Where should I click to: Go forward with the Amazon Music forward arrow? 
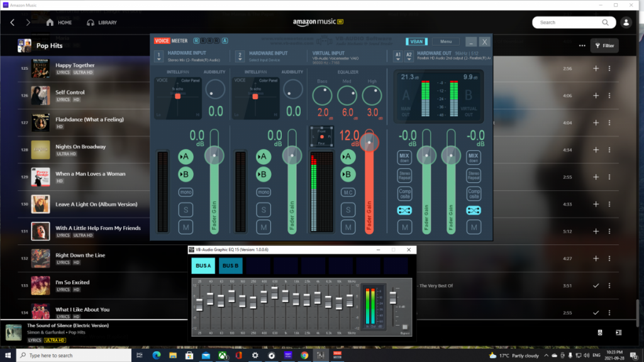click(x=28, y=23)
